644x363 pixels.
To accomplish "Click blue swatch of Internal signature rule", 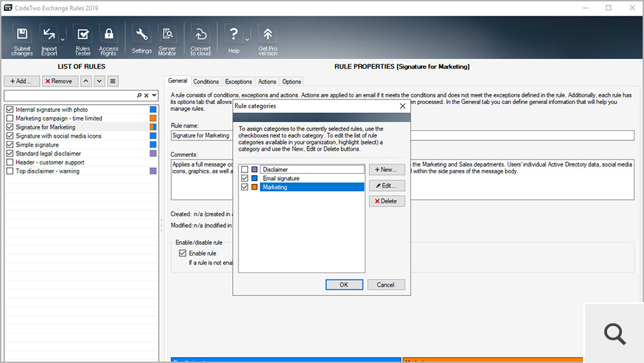I will pyautogui.click(x=153, y=110).
